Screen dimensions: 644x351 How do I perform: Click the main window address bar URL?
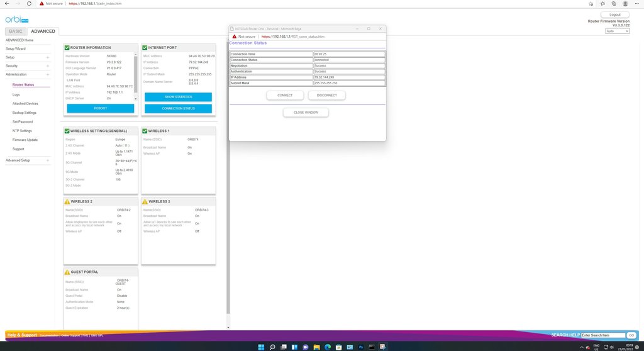[95, 3]
